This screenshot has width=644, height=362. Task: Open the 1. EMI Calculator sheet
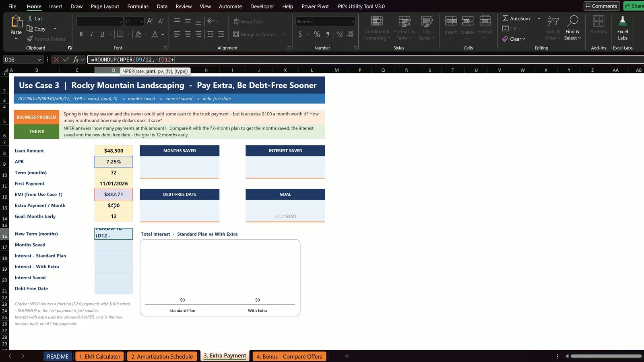[100, 356]
